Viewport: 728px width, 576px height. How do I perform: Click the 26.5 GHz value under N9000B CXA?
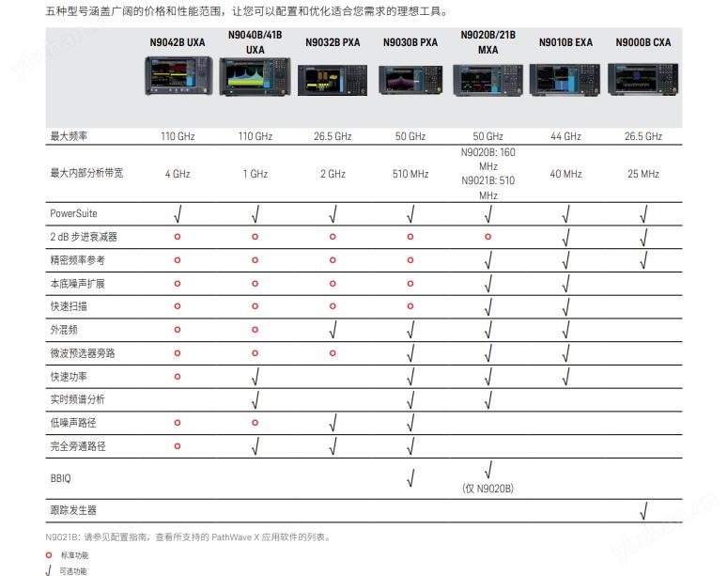tap(643, 136)
